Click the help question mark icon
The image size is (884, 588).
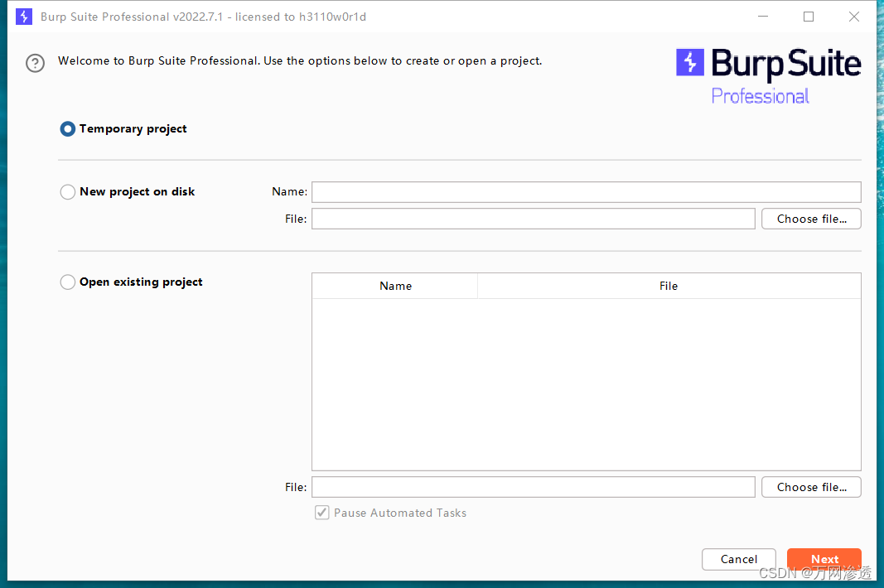pos(34,63)
